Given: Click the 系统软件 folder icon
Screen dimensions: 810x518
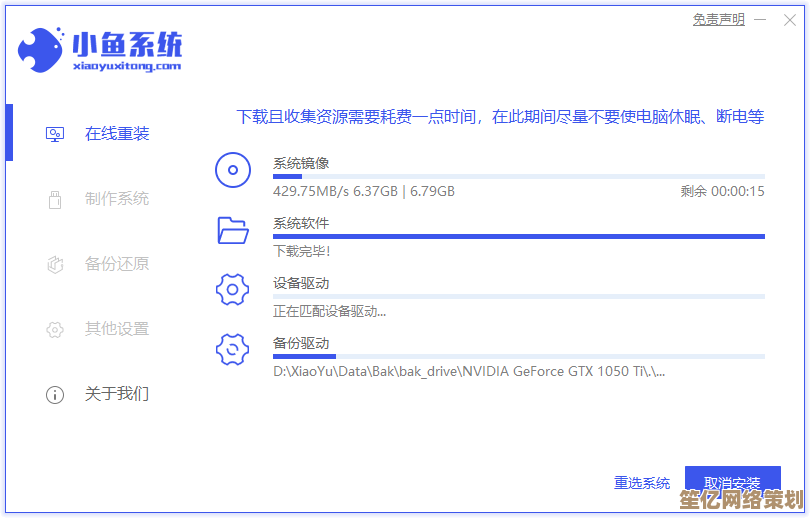Looking at the screenshot, I should pyautogui.click(x=232, y=230).
